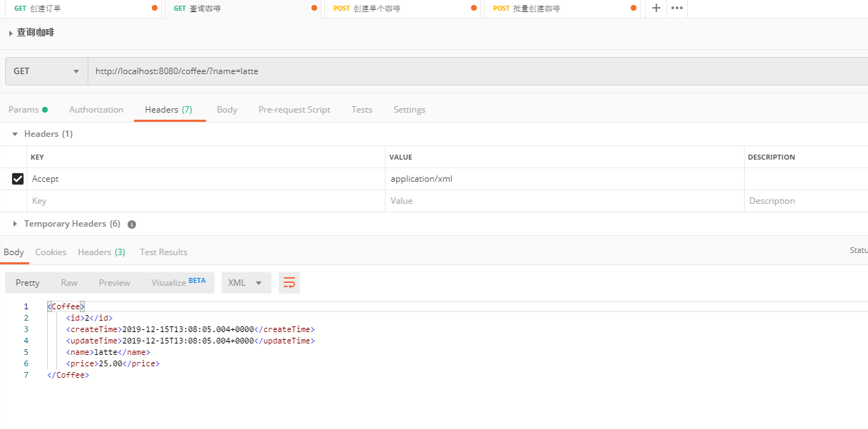Select the Visualize BETA view button

pyautogui.click(x=178, y=283)
